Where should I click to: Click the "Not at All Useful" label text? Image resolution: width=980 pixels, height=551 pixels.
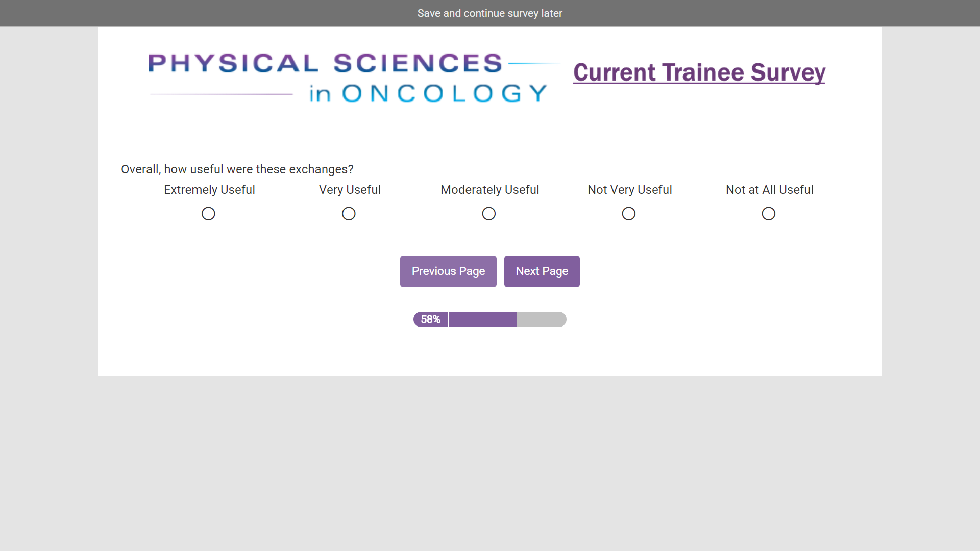(769, 190)
